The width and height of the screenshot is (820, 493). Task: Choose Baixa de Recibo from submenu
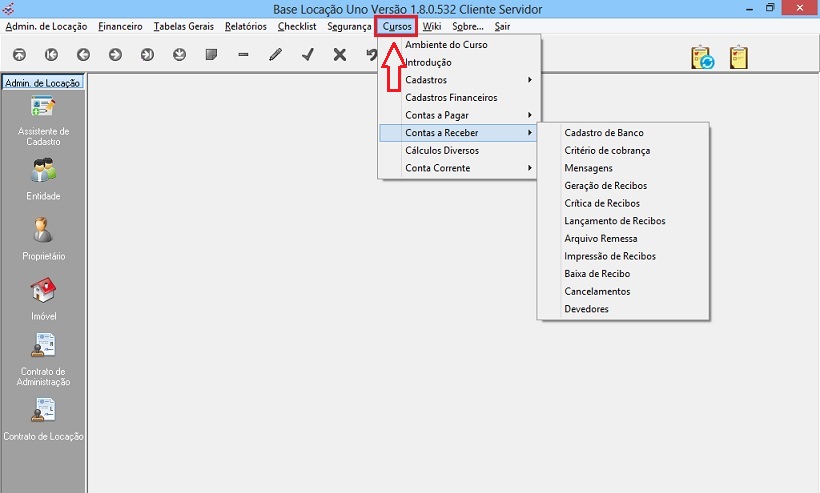[x=597, y=274]
